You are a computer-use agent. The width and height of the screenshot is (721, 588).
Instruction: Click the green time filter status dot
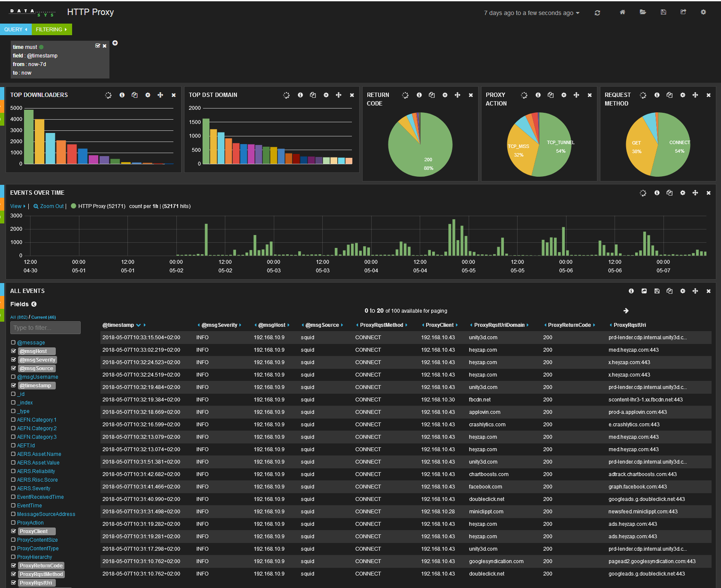(41, 47)
